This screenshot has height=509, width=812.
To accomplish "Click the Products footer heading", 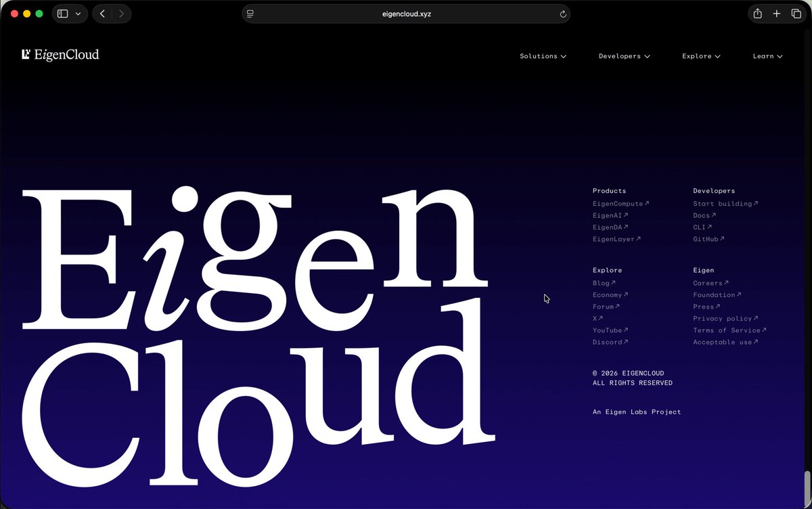I will tap(610, 191).
